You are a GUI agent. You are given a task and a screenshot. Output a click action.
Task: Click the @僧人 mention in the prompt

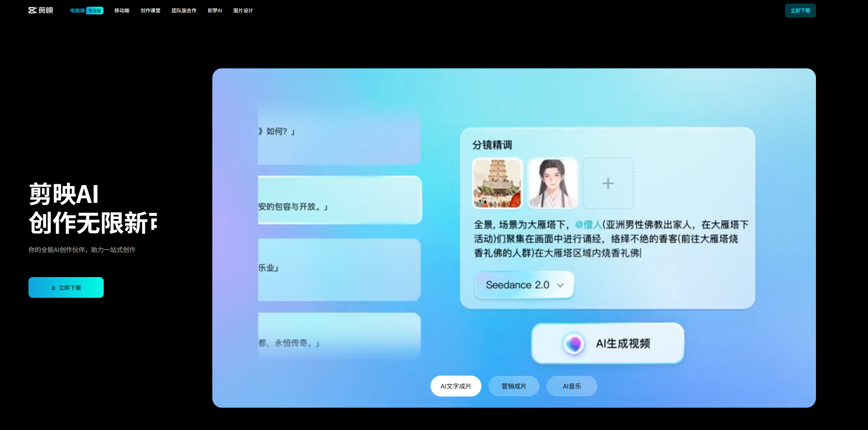pos(589,224)
